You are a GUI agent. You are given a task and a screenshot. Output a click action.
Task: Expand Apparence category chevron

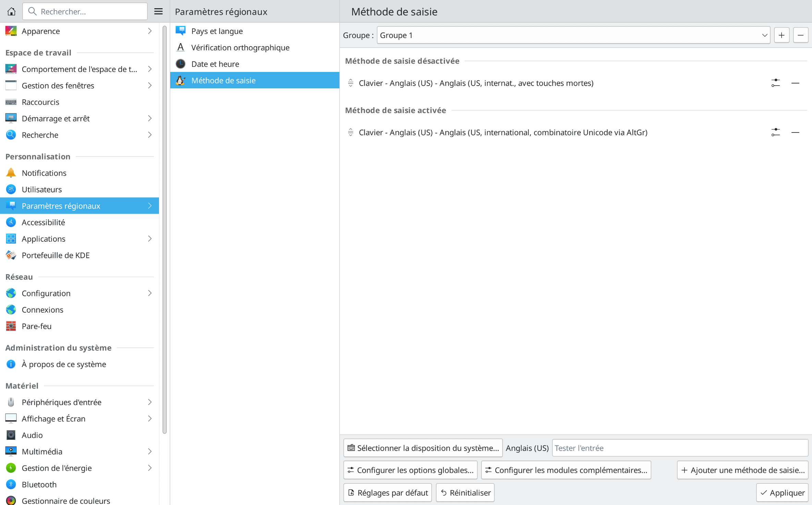(x=150, y=31)
